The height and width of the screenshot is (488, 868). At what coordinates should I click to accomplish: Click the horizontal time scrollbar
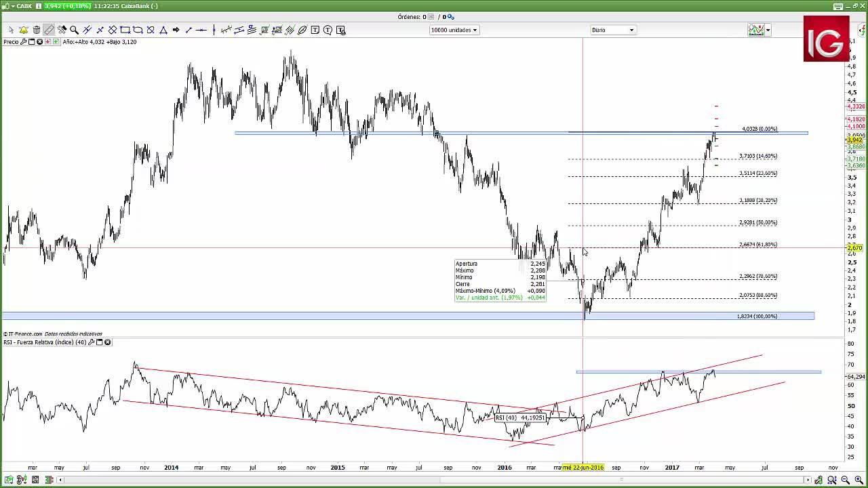434,480
